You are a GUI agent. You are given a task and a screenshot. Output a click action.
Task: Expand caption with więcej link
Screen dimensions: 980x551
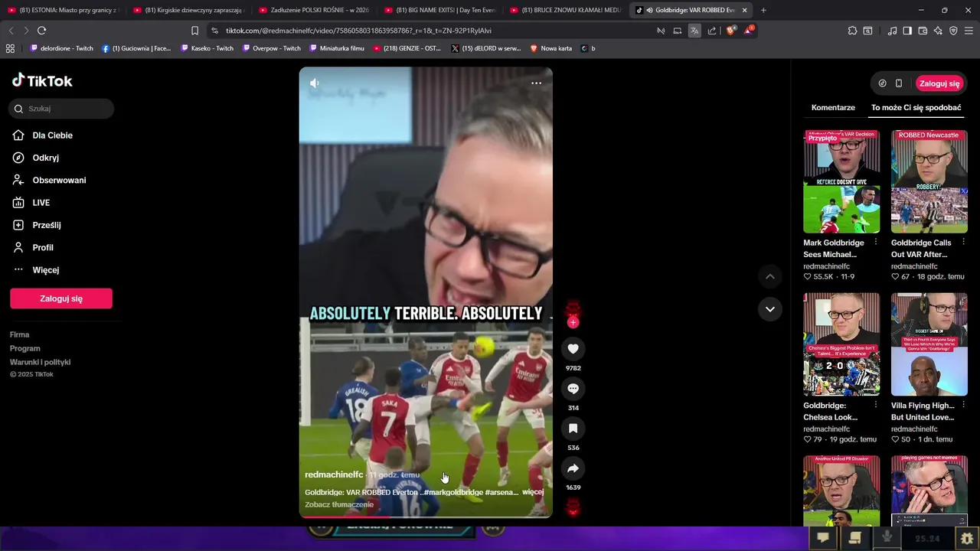coord(533,492)
